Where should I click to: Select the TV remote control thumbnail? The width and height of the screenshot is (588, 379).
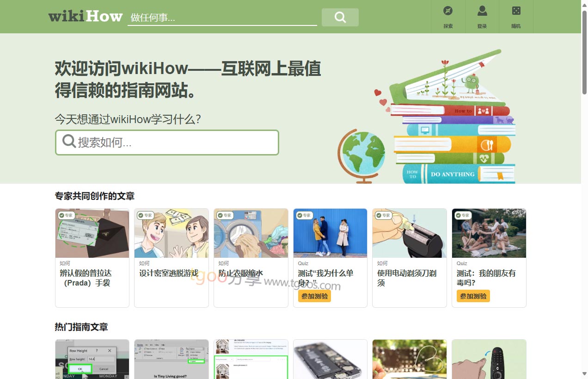tap(489, 359)
